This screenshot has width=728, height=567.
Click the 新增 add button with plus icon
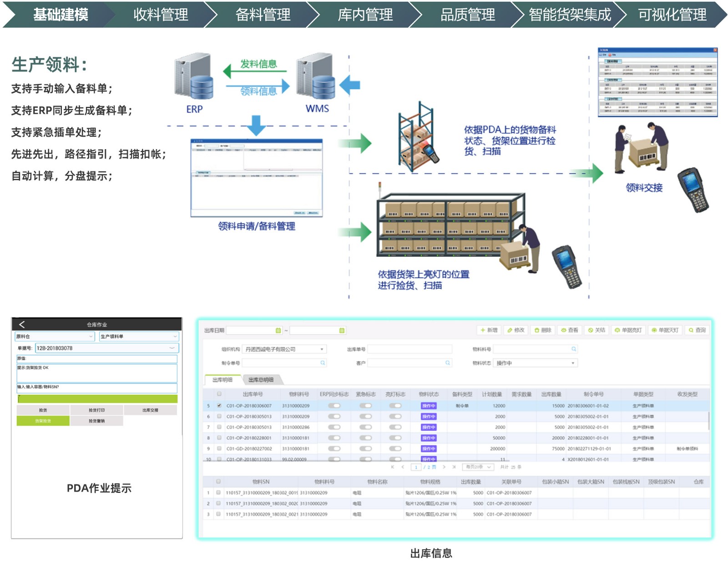(489, 330)
